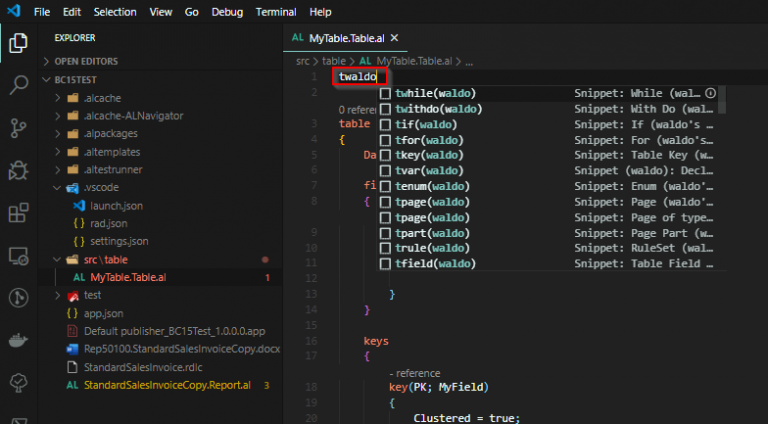Open the Search view in activity bar

tap(18, 85)
